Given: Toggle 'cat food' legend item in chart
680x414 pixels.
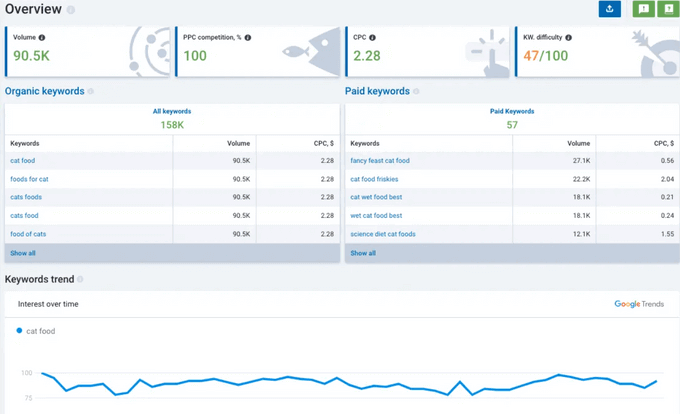Looking at the screenshot, I should coord(36,331).
